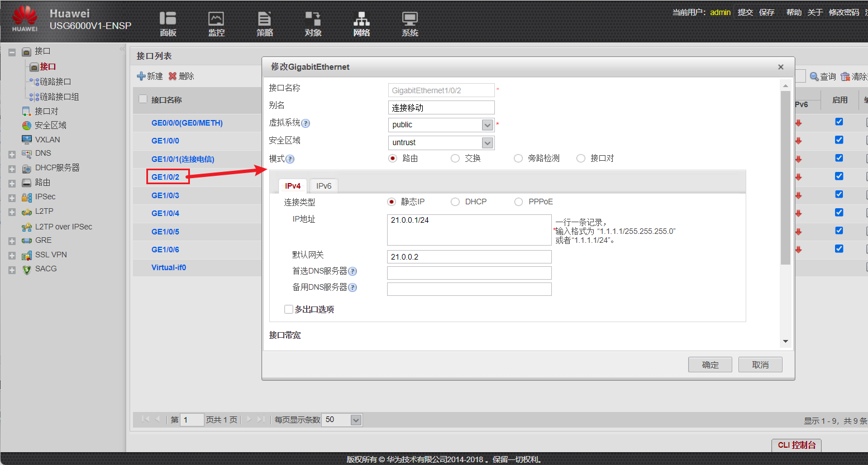Open the 每页显示条数 dropdown

click(356, 420)
